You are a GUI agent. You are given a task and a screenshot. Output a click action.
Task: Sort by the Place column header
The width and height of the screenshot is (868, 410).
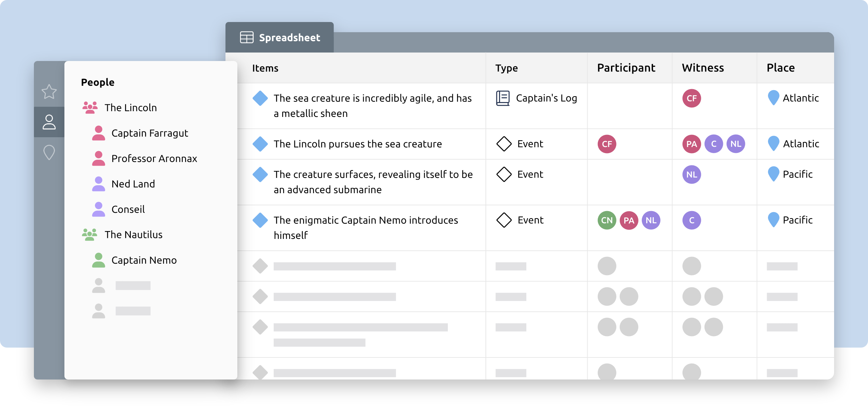781,68
